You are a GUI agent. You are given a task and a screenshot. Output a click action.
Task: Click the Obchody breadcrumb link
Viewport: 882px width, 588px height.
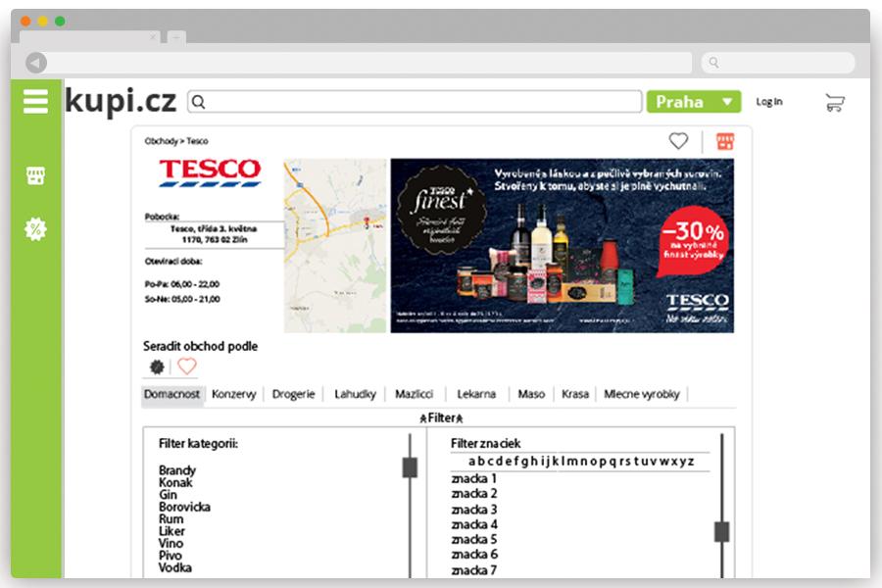tap(161, 141)
